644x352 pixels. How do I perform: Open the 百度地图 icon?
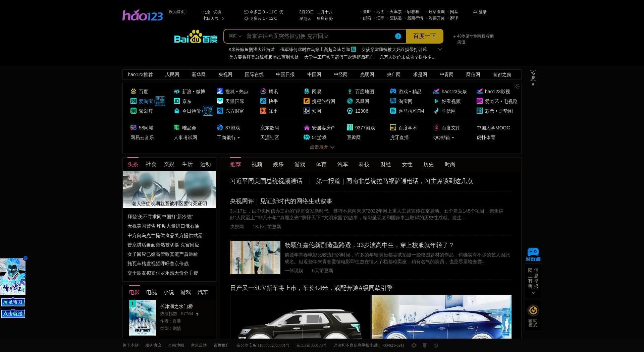350,92
